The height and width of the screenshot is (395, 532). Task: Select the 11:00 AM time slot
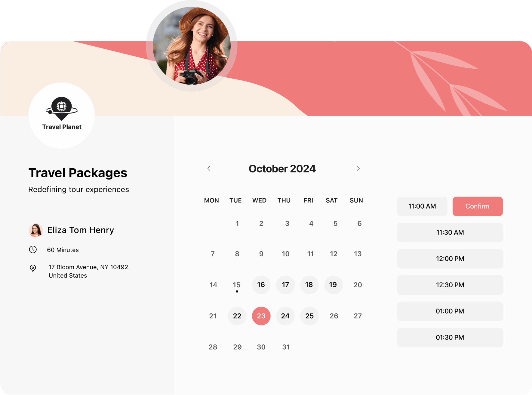pyautogui.click(x=422, y=206)
